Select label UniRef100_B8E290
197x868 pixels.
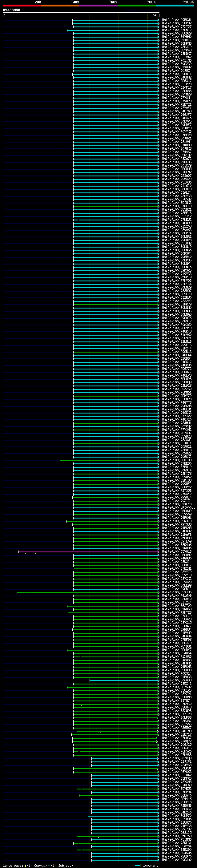pos(177,850)
